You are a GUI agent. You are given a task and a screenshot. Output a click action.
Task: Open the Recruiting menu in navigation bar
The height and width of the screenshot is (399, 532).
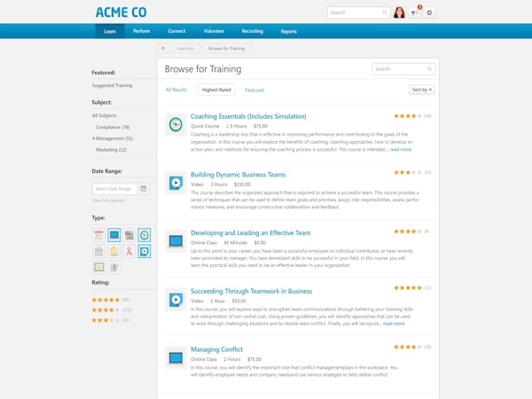point(252,31)
